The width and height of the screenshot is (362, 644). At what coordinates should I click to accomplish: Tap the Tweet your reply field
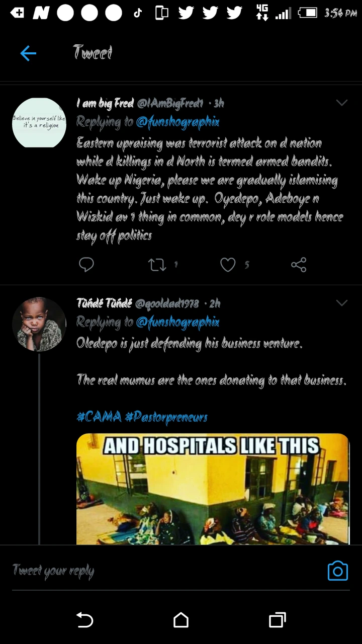(x=151, y=571)
